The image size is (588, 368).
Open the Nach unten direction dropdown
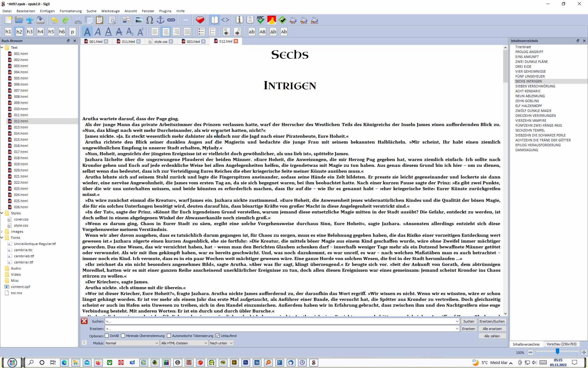pos(221,343)
